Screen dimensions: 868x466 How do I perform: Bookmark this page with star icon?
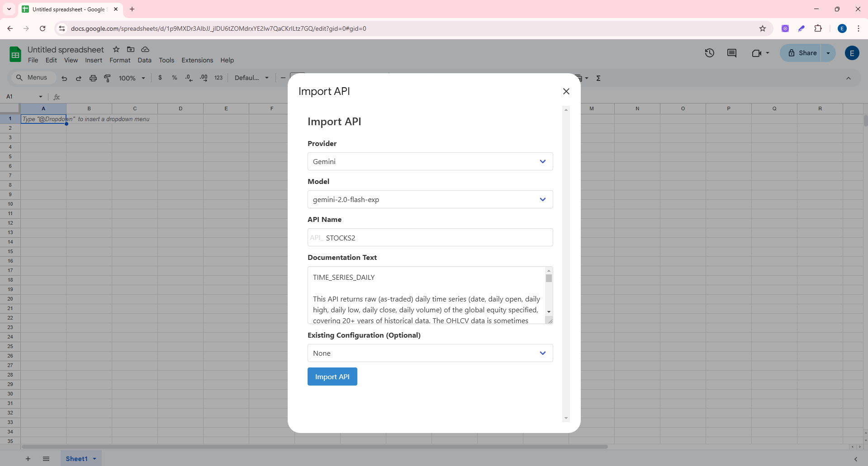click(x=763, y=28)
